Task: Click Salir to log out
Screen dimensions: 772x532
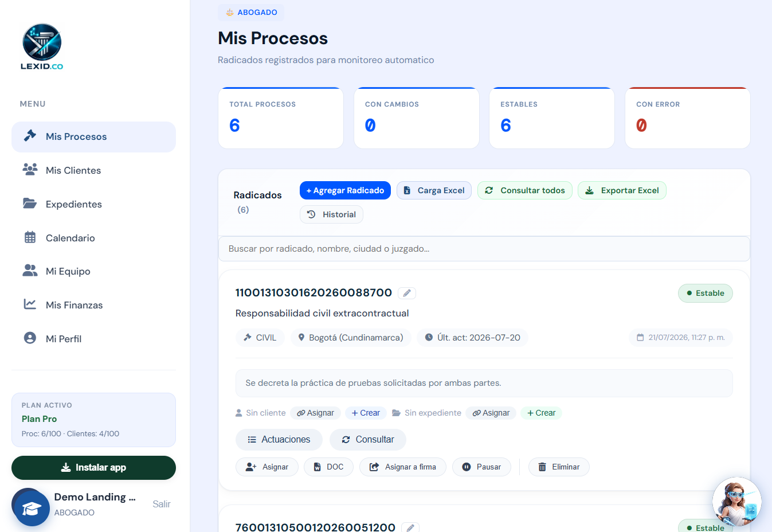Action: click(162, 504)
